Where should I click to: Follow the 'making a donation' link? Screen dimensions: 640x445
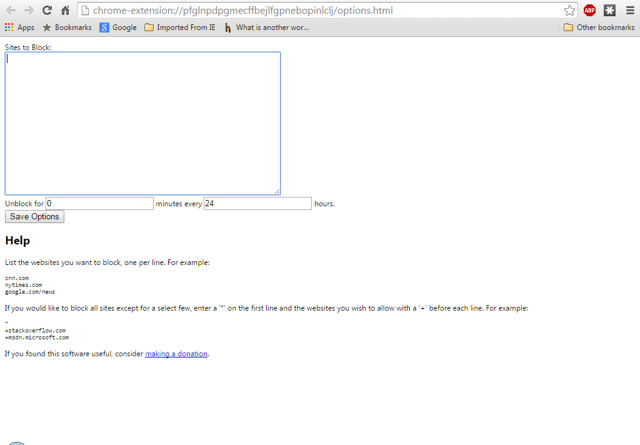(176, 353)
